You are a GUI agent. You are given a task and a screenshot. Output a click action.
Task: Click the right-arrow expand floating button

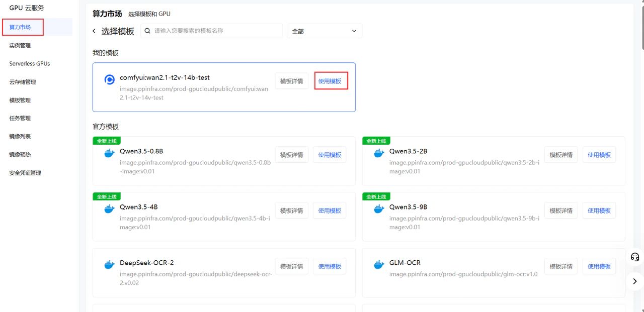click(x=635, y=281)
